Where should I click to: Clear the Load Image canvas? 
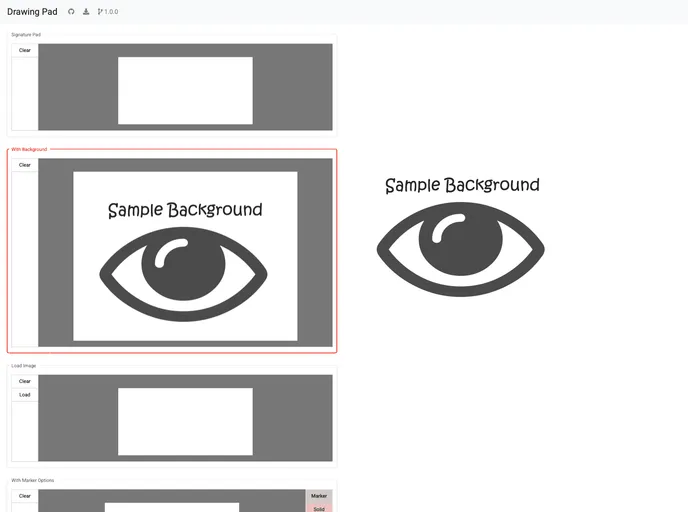click(25, 381)
